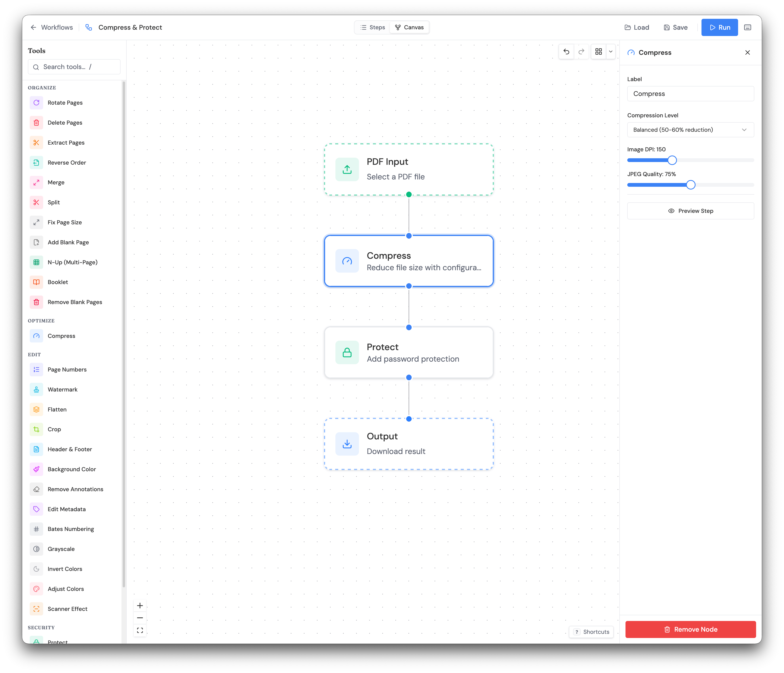The image size is (784, 673).
Task: Click the N-Up grid icon
Action: point(36,262)
